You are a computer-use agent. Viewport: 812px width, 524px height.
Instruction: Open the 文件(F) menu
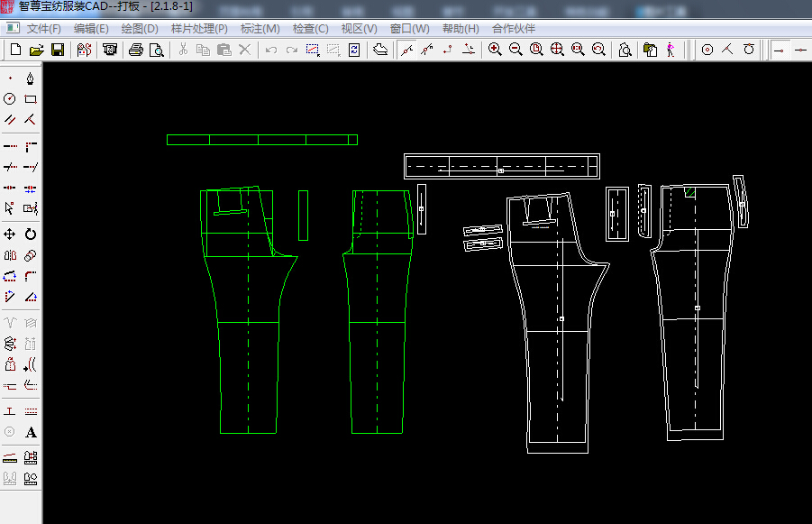(43, 29)
